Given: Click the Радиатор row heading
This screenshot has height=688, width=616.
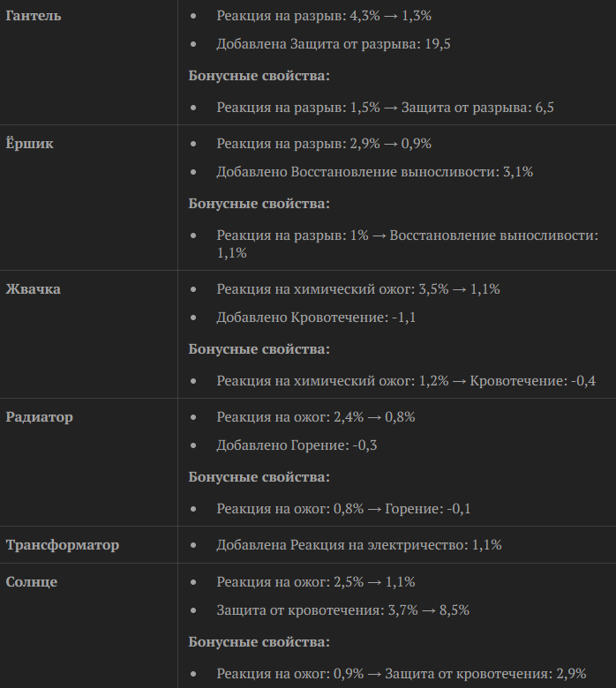Looking at the screenshot, I should [x=40, y=417].
